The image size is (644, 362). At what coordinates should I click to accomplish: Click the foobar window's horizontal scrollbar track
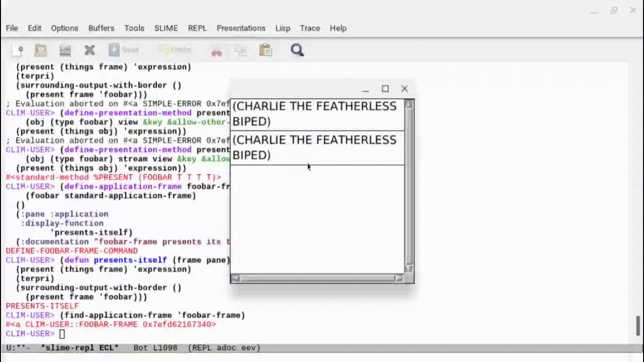click(x=317, y=278)
